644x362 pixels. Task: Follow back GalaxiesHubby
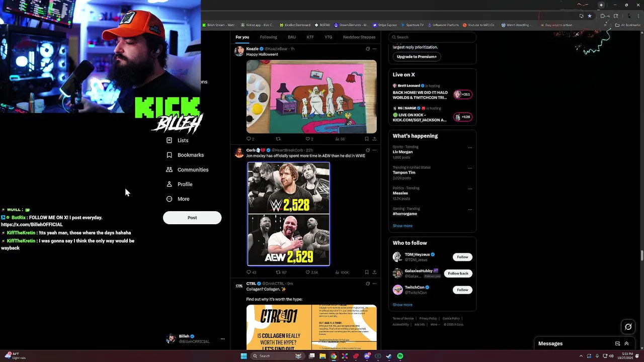point(458,274)
